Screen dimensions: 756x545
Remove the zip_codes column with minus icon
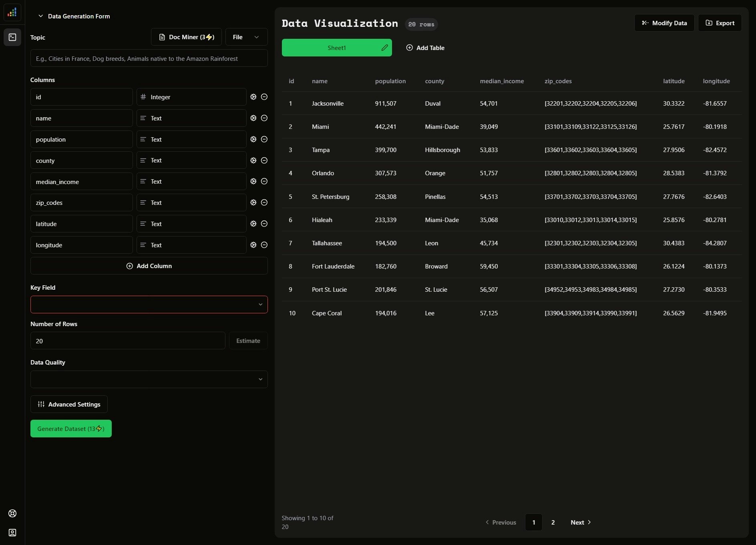point(264,202)
